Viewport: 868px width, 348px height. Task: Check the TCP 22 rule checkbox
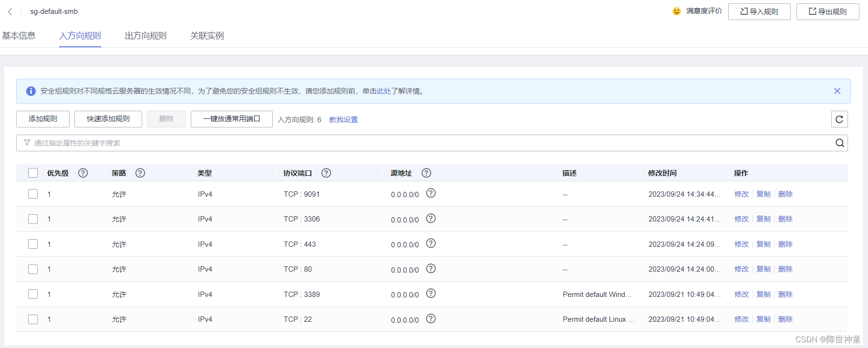point(33,319)
